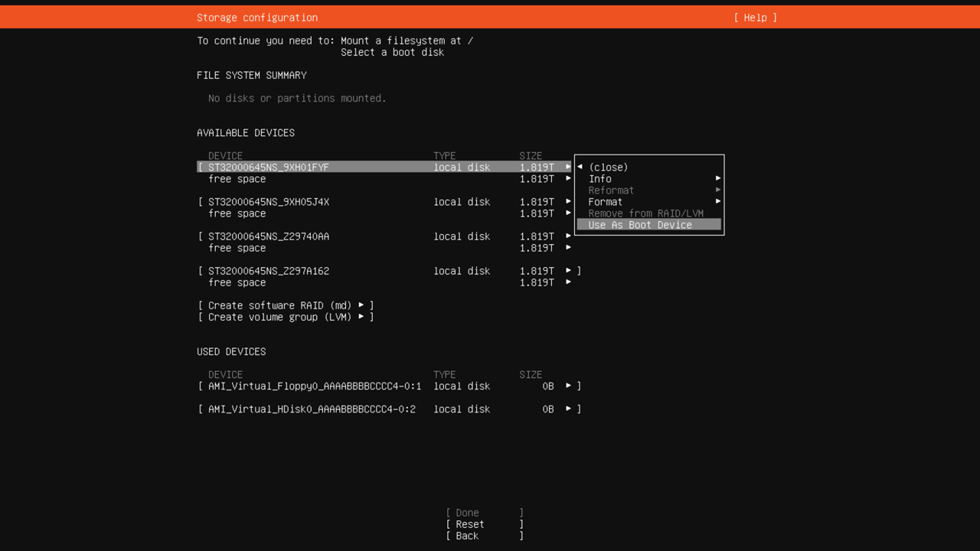
Task: Click arrow icon beside Format menu entry
Action: click(718, 202)
